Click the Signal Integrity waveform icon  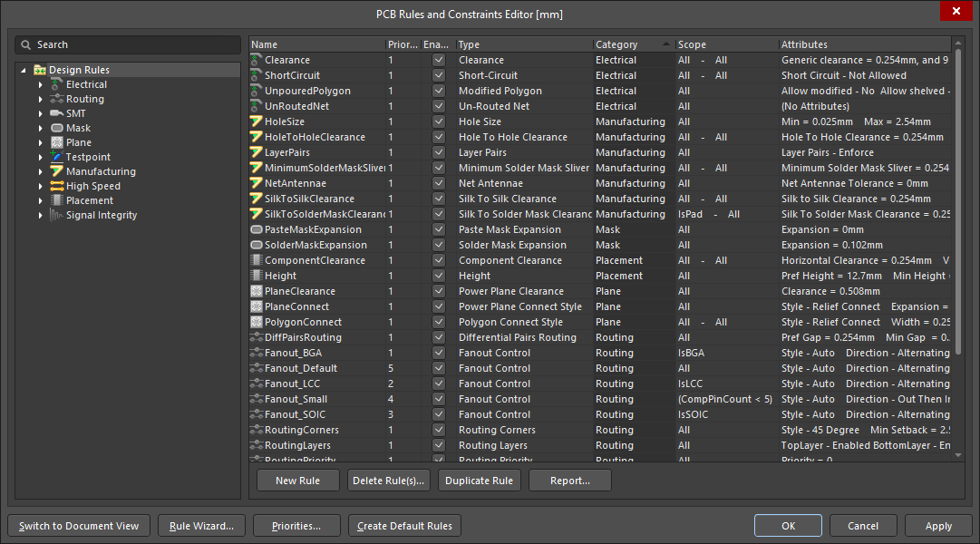[x=56, y=215]
